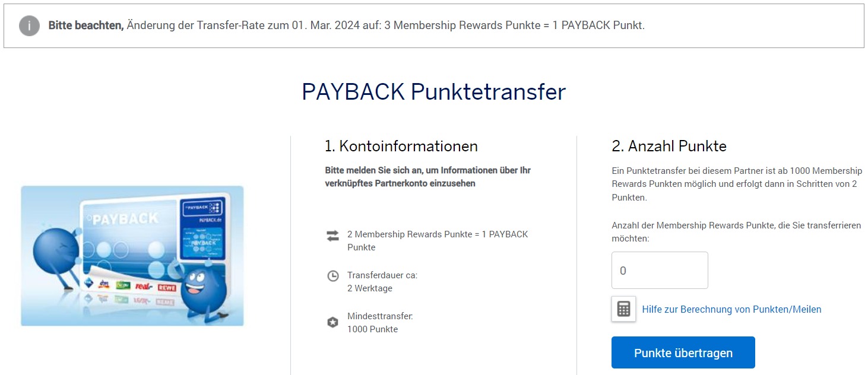Screen dimensions: 868x375
Task: Click the info icon in the notice banner
Action: coord(29,26)
